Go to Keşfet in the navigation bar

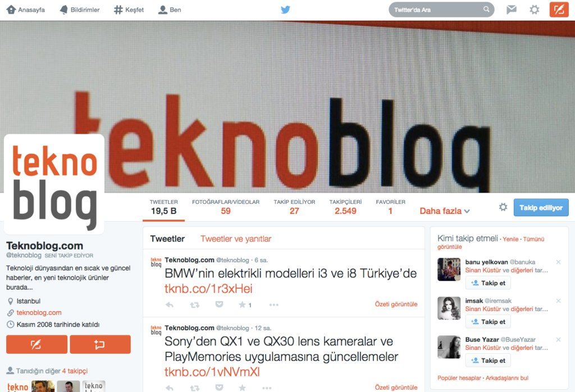[x=129, y=10]
